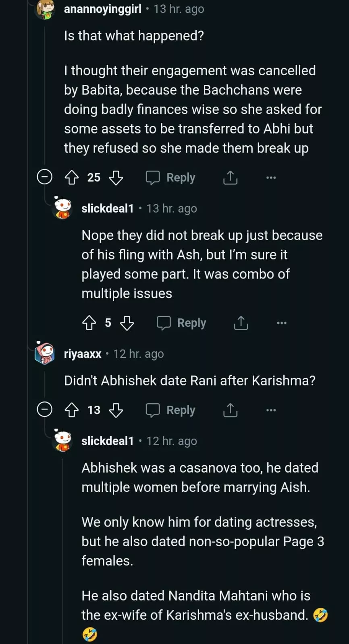
Task: Downvote anannoyinggirl's engagement comment
Action: tap(116, 178)
